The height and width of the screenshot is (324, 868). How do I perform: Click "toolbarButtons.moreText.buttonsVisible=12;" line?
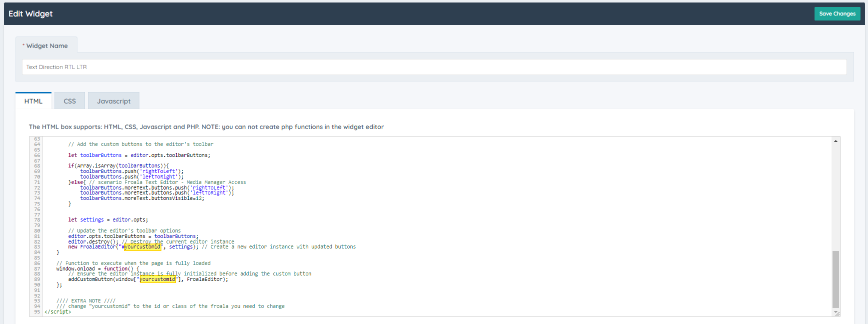click(x=142, y=198)
